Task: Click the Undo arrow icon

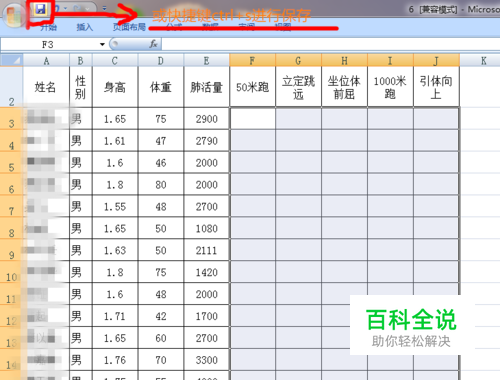Action: pos(57,8)
